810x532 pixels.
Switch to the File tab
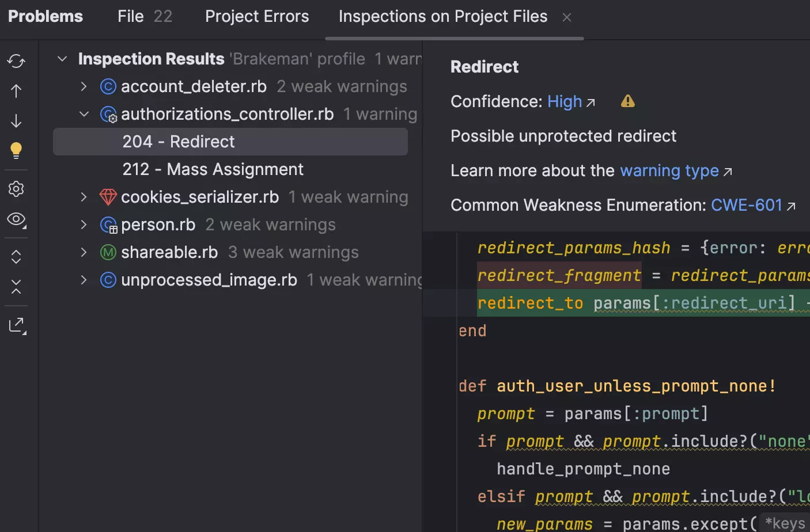coord(144,17)
